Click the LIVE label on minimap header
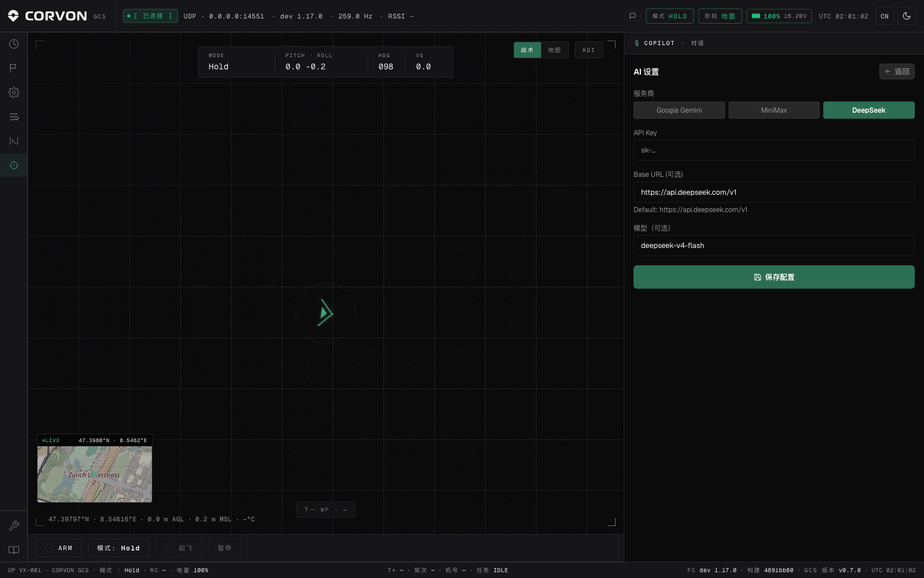This screenshot has width=924, height=578. click(51, 440)
